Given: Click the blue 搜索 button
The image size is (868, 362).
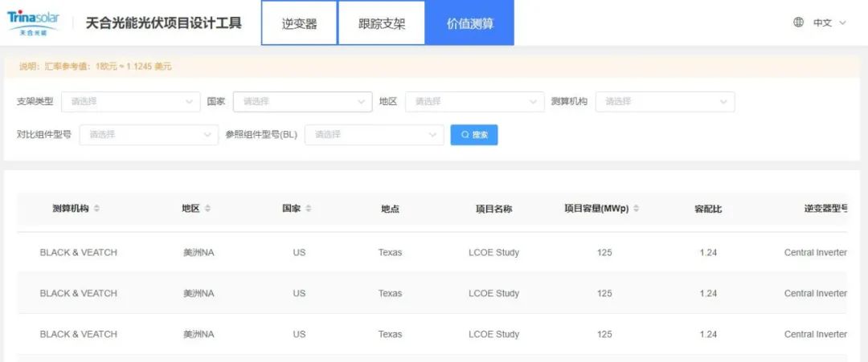Looking at the screenshot, I should tap(474, 135).
